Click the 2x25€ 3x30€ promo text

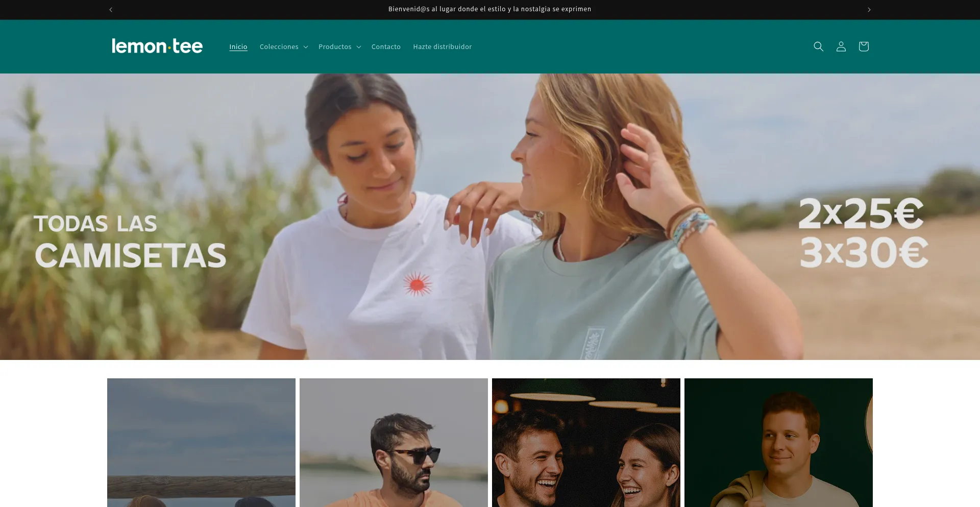[863, 233]
